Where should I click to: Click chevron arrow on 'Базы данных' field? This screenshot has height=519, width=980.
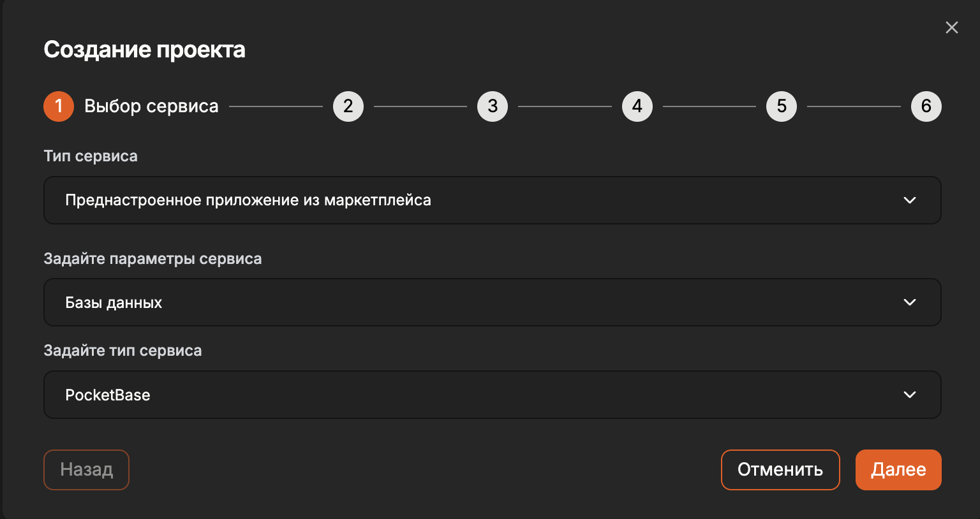coord(910,302)
